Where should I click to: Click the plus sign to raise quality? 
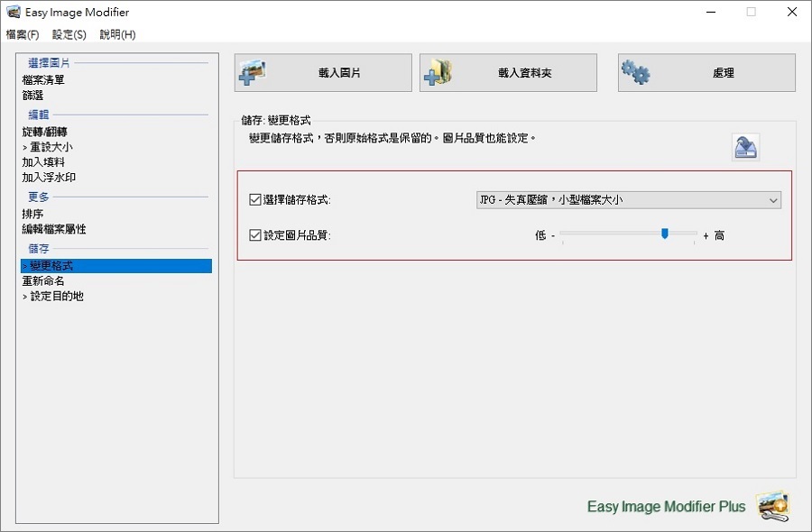click(x=706, y=236)
